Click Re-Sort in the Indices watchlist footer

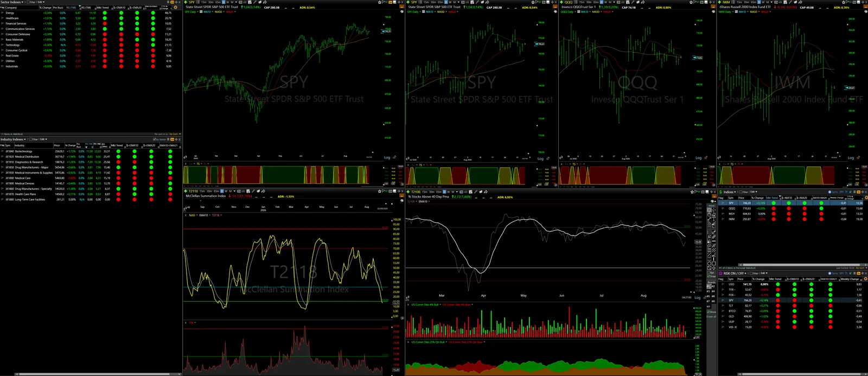pyautogui.click(x=860, y=268)
